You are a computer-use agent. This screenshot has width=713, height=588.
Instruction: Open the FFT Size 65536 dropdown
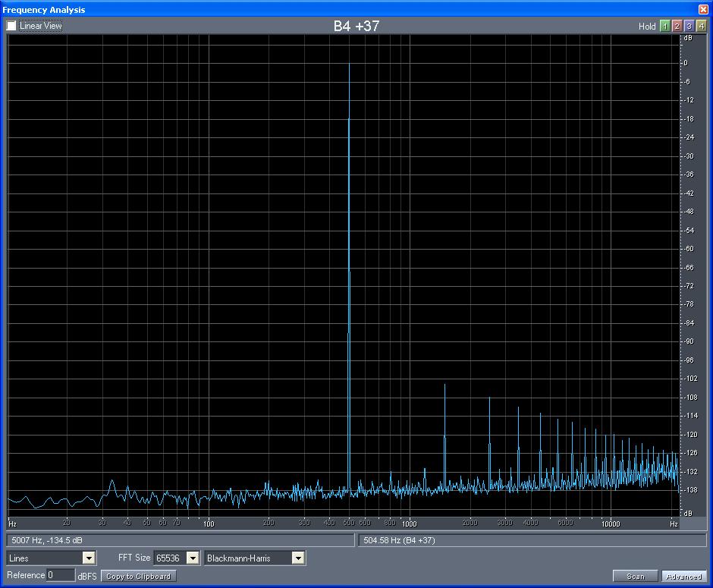(193, 558)
